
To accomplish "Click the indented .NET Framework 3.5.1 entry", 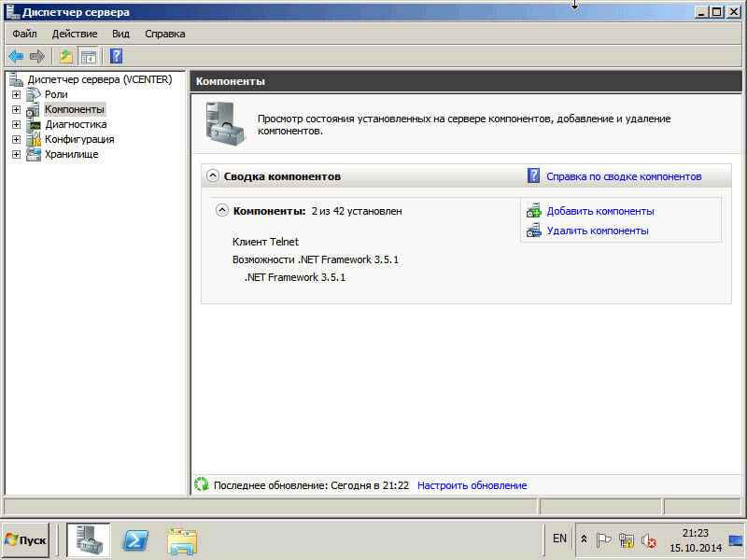I will pyautogui.click(x=295, y=277).
